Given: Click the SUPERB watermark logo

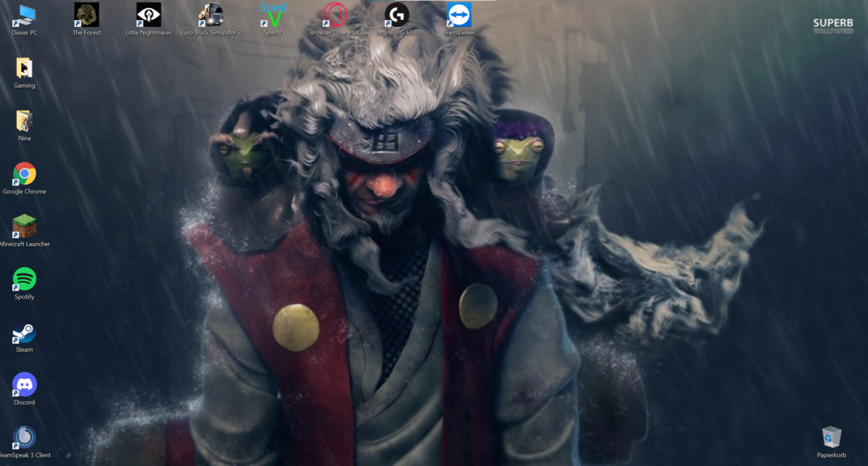Looking at the screenshot, I should pos(833,25).
